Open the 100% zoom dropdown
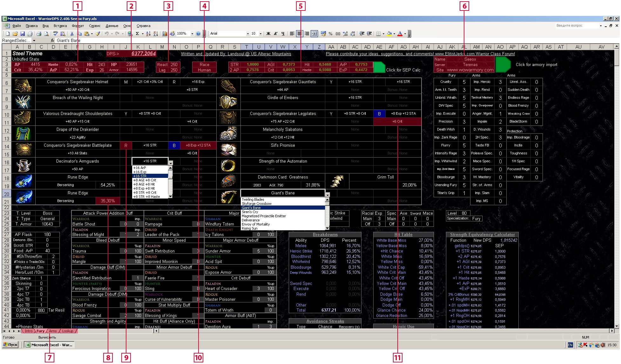The width and height of the screenshot is (621, 364). [x=192, y=34]
